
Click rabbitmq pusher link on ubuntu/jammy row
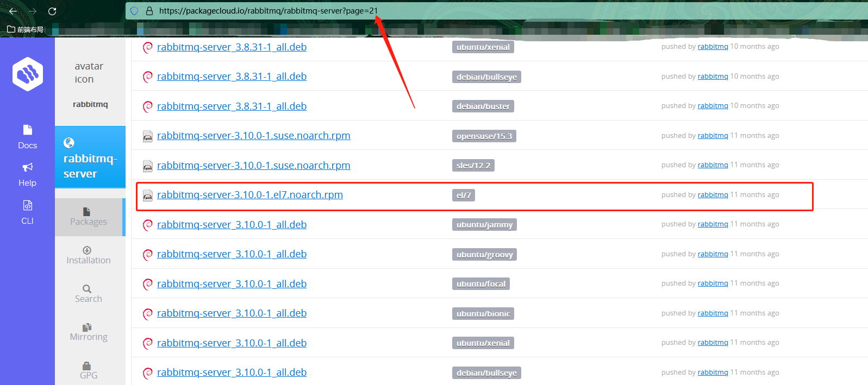point(713,224)
